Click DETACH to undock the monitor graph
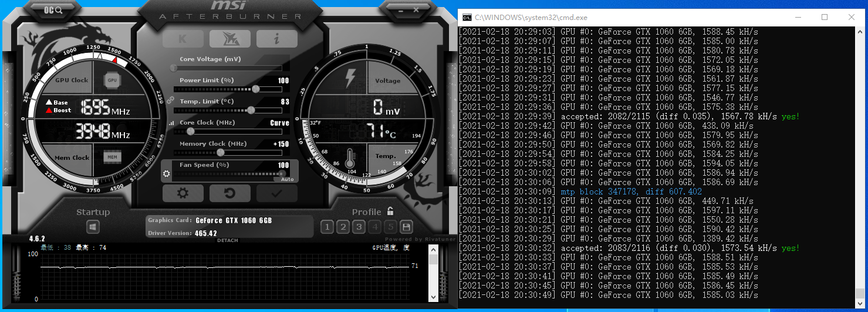Screen dimensions: 868x312 click(x=228, y=240)
